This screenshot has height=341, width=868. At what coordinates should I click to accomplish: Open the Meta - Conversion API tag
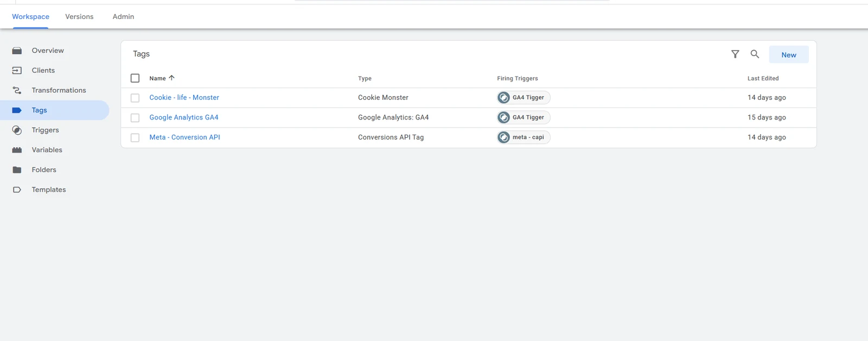coord(185,137)
